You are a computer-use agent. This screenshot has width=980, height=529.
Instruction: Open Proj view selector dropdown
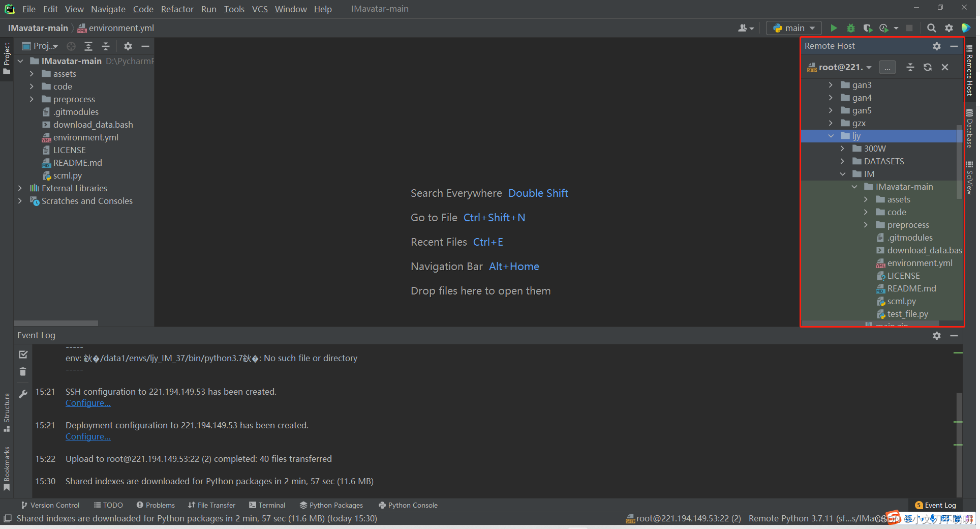[40, 46]
